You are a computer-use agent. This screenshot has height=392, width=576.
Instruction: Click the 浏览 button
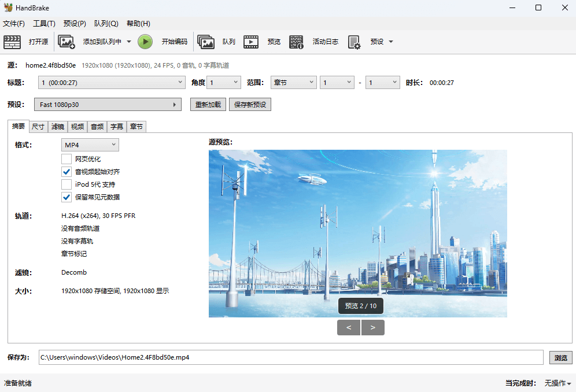click(560, 357)
